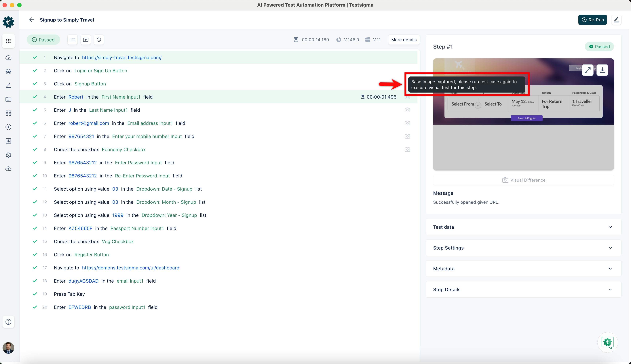
Task: Open the cloud upload sidebar icon
Action: click(8, 169)
